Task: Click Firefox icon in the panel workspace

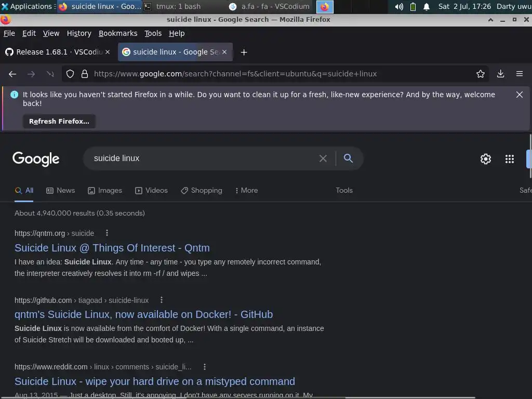Action: pos(325,6)
